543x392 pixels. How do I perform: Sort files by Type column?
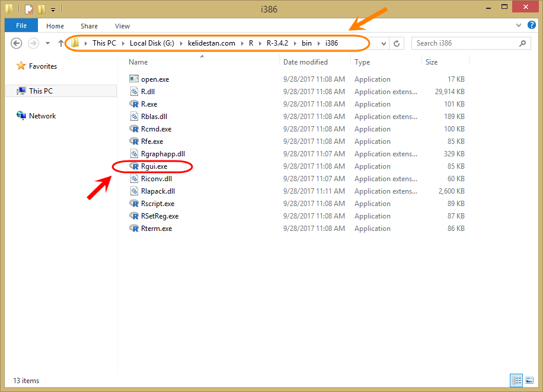[x=362, y=62]
